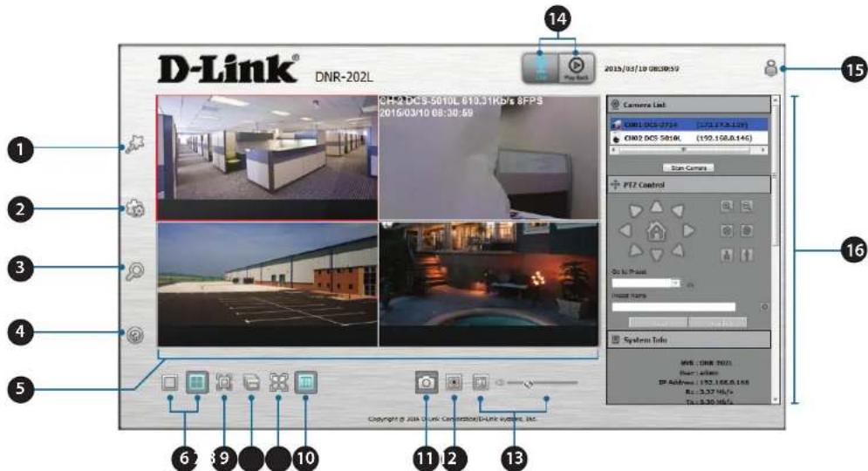Switch to the Live View tab
The height and width of the screenshot is (471, 868).
(540, 68)
